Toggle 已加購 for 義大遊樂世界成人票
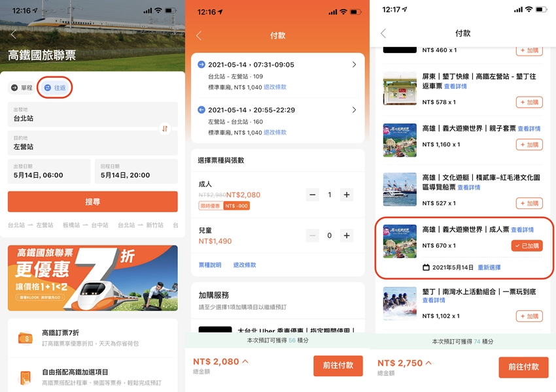The height and width of the screenshot is (392, 556). (527, 246)
